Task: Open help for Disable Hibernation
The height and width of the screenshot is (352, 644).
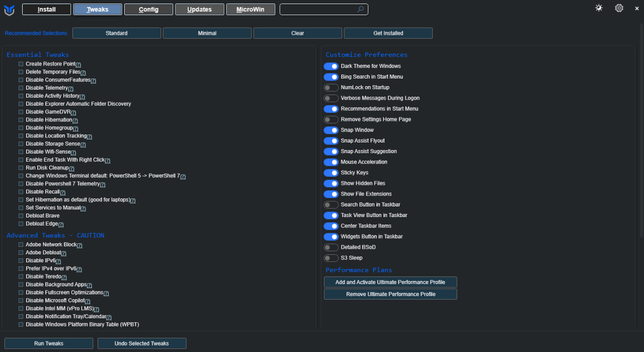Action: click(x=75, y=121)
